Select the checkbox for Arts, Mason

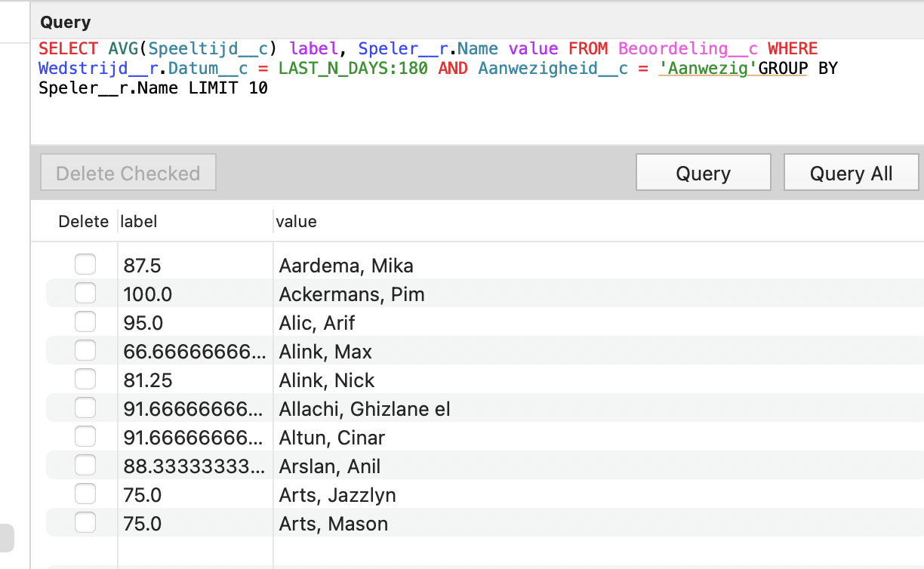(x=85, y=521)
